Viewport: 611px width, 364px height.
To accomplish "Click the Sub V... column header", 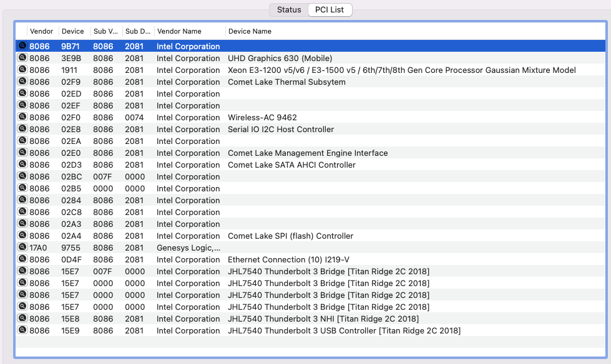I will (x=105, y=31).
